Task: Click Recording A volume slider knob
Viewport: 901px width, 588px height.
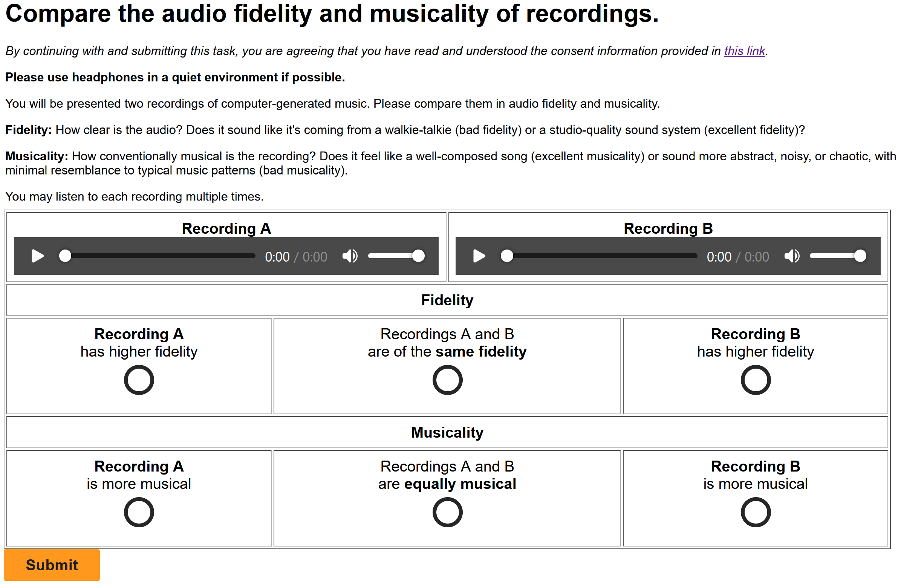Action: [x=418, y=256]
